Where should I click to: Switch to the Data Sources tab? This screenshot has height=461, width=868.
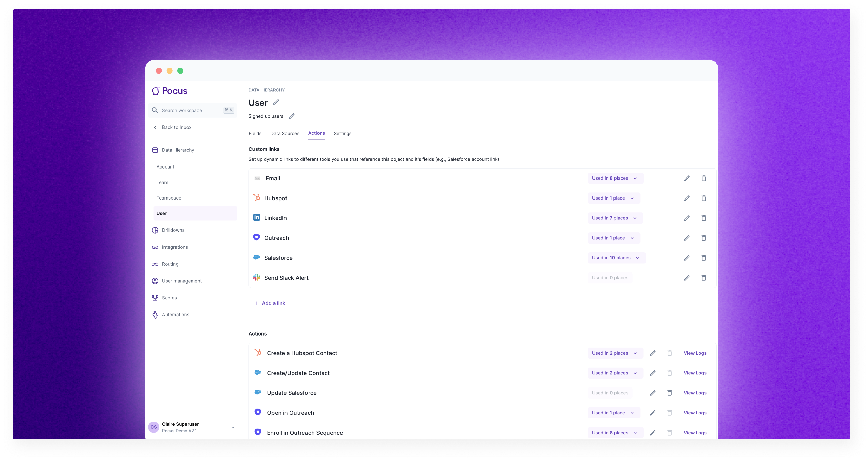tap(285, 133)
